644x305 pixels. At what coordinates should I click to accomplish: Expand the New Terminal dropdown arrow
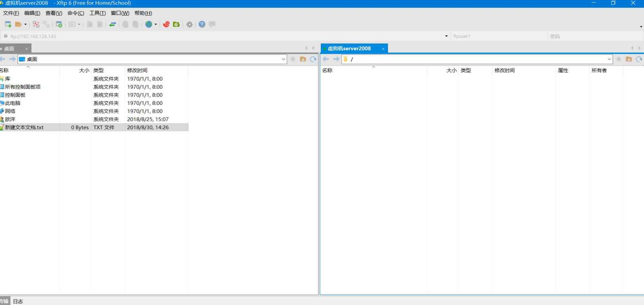click(79, 24)
